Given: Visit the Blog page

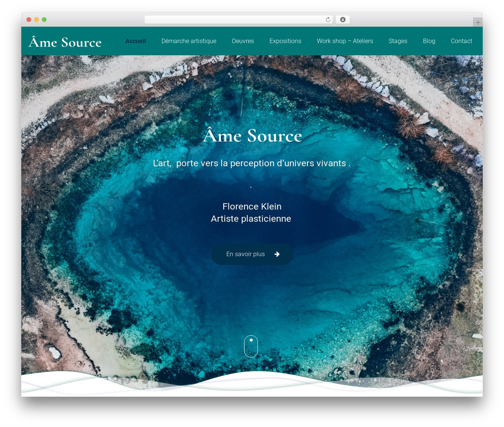Looking at the screenshot, I should pos(429,41).
